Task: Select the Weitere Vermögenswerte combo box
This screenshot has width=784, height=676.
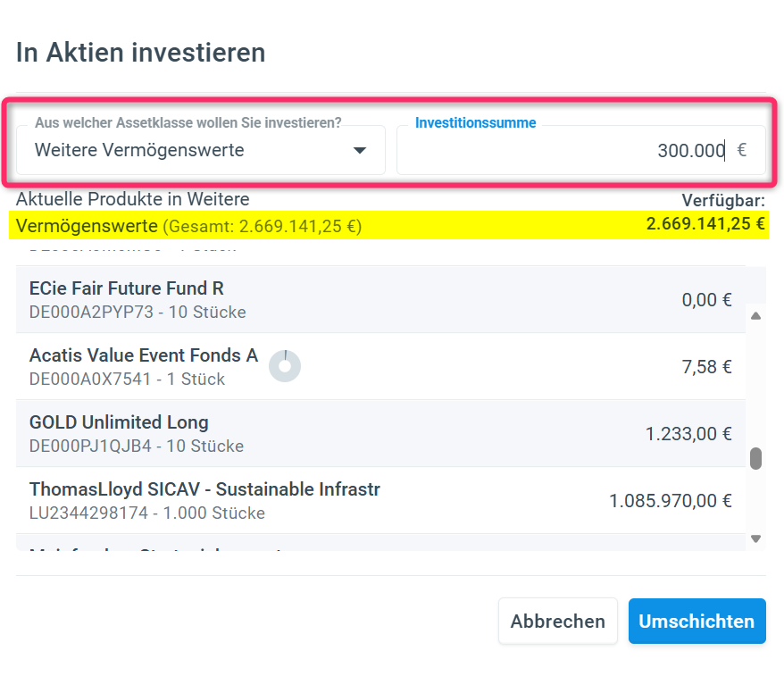Action: point(201,150)
